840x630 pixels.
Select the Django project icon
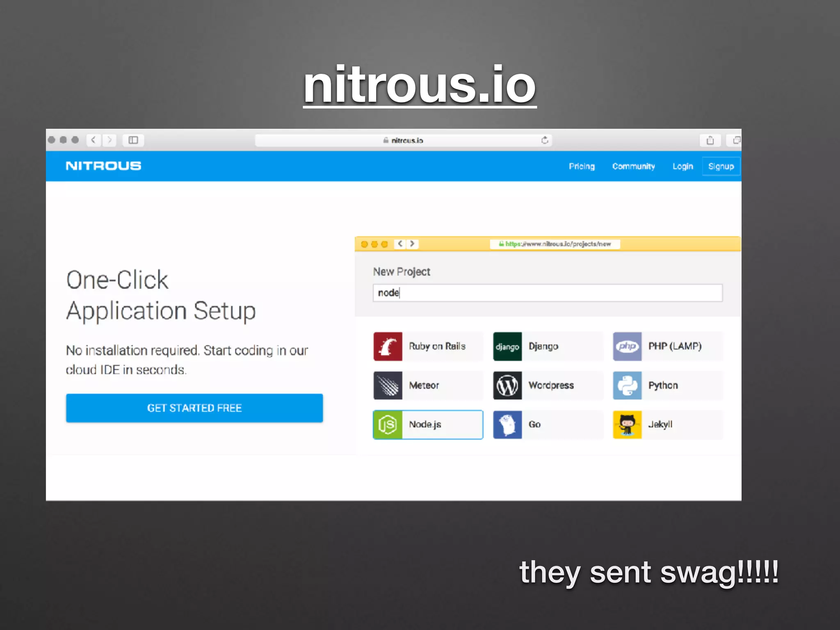[x=507, y=347]
